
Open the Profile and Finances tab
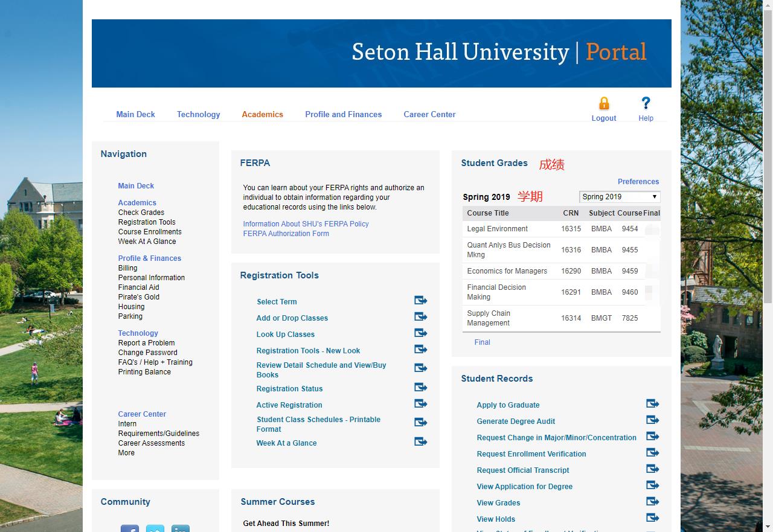pos(344,114)
